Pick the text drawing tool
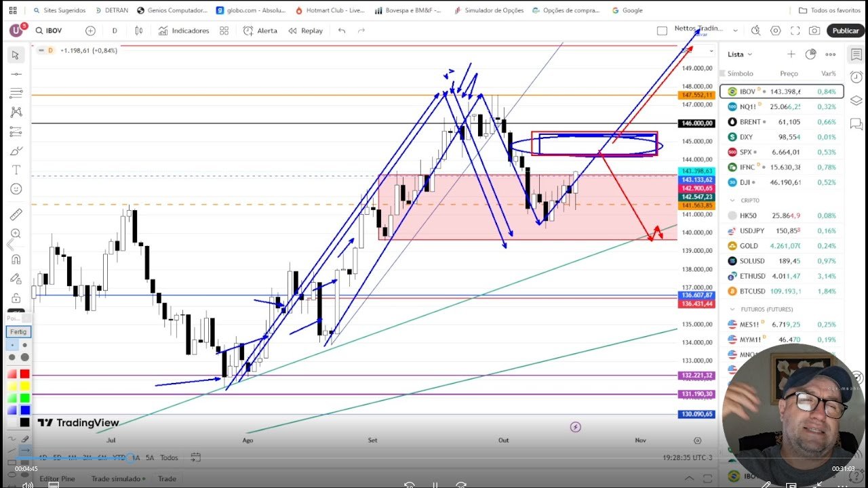This screenshot has height=488, width=868. pyautogui.click(x=16, y=169)
